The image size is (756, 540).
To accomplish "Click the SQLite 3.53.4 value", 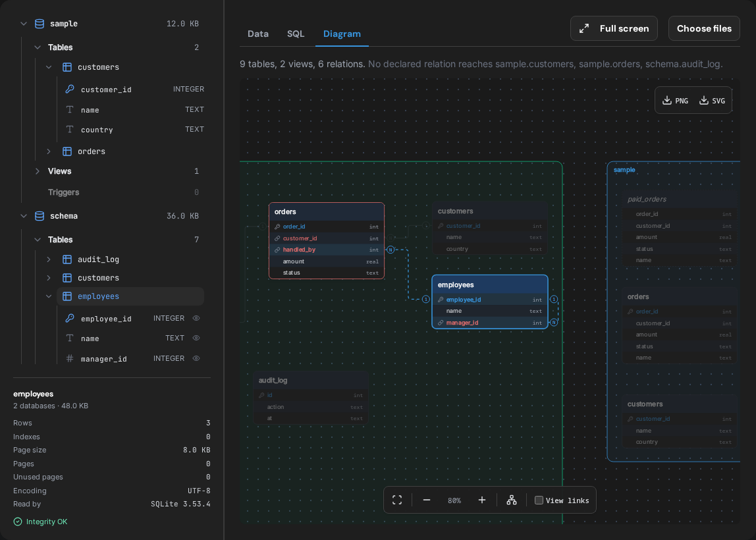I will 180,504.
